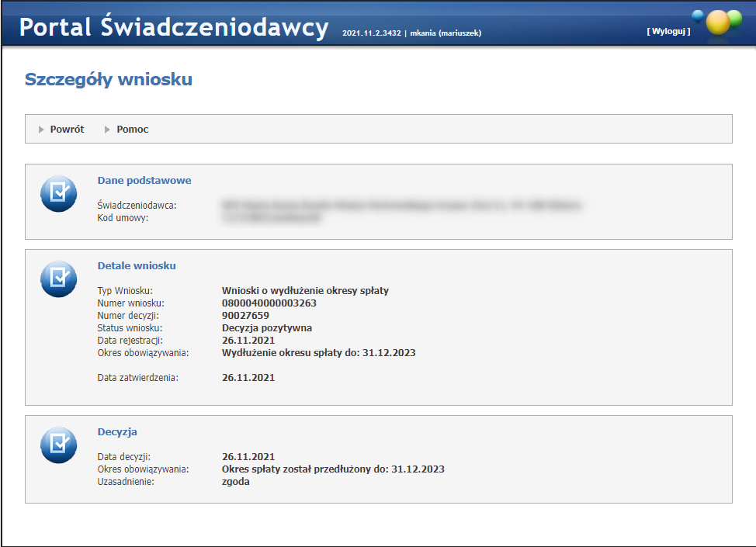
Task: Select the Dane podstawowe section heading
Action: (144, 180)
